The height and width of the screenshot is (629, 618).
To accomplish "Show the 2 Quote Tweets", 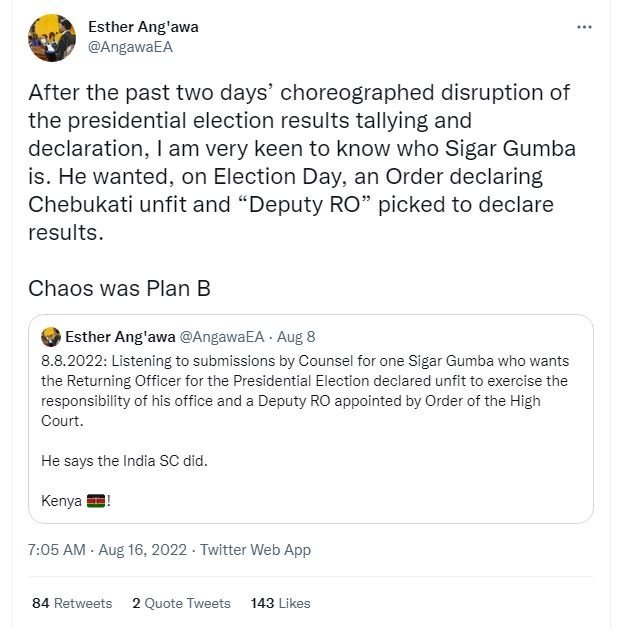I will pos(180,603).
